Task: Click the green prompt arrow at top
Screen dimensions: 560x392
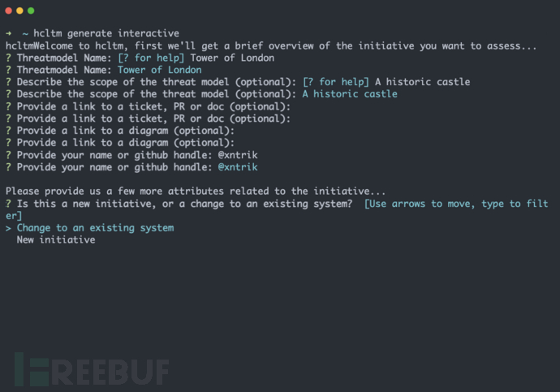Action: [9, 34]
